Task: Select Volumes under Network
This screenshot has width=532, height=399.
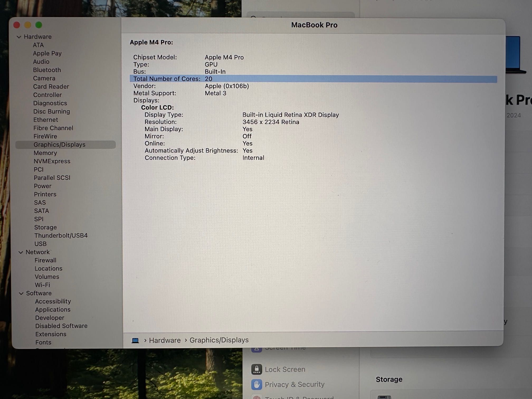Action: pyautogui.click(x=47, y=277)
